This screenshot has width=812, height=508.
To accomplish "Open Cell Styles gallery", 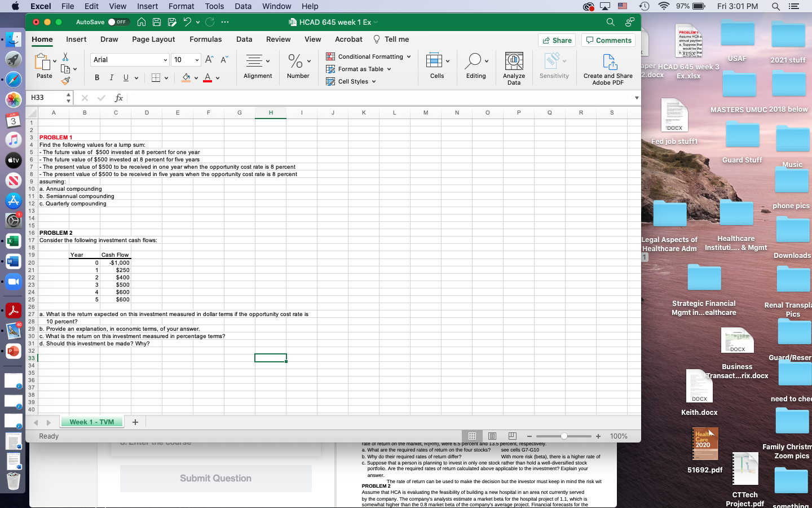I will tap(350, 81).
